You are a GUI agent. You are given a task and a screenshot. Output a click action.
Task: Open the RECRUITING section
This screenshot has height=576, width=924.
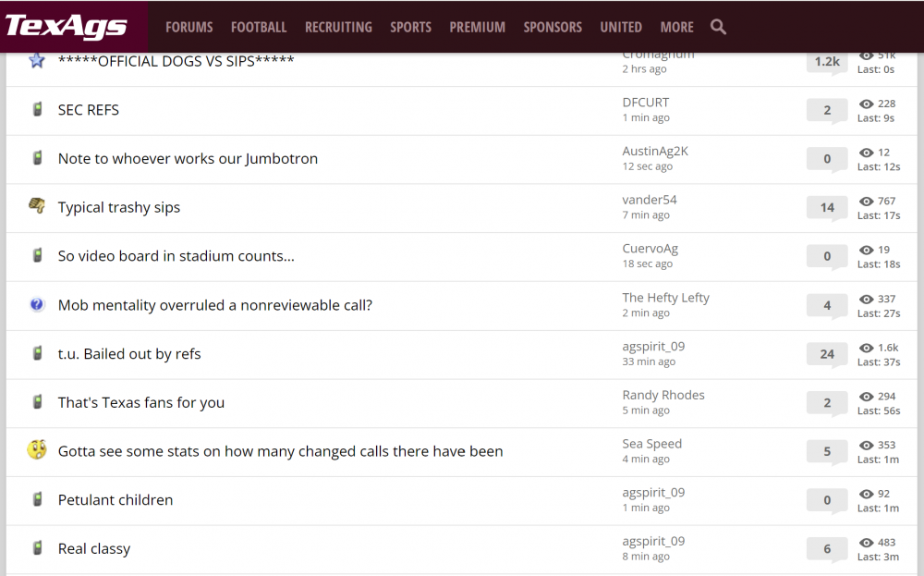tap(338, 27)
